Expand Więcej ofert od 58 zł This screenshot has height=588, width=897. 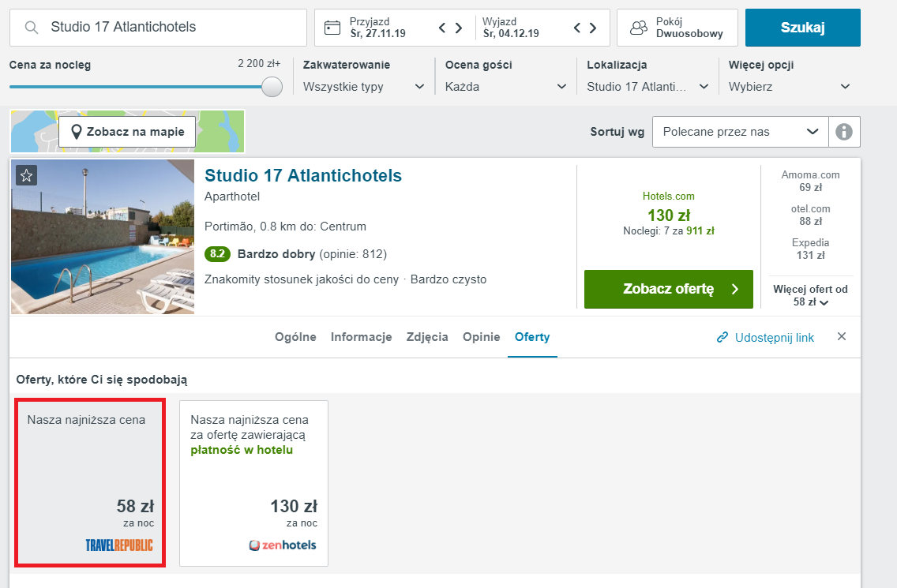810,295
